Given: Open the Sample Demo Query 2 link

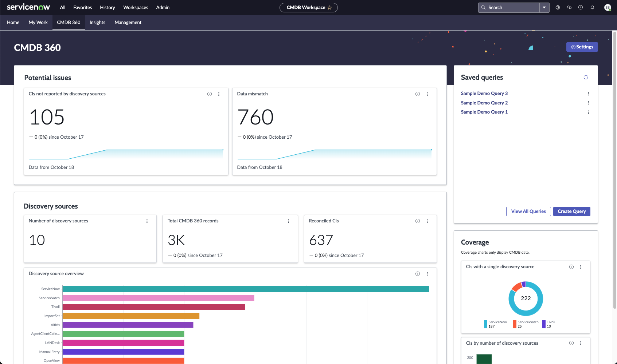Looking at the screenshot, I should (x=484, y=103).
